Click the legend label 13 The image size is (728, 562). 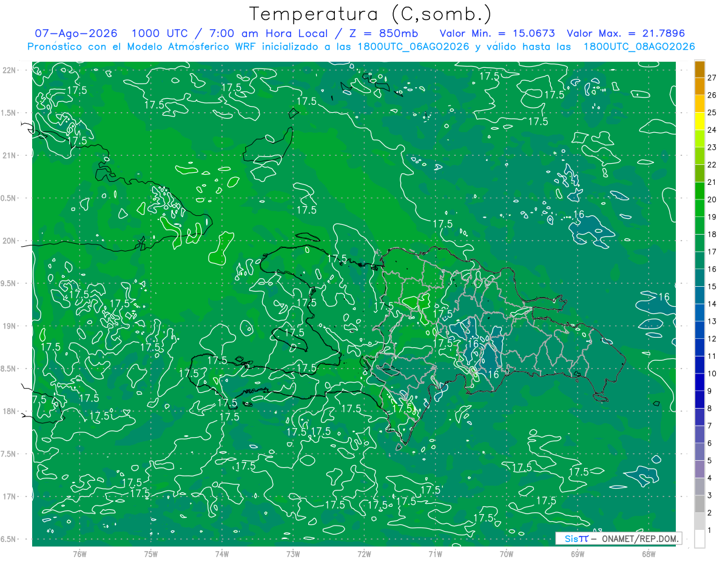click(712, 321)
